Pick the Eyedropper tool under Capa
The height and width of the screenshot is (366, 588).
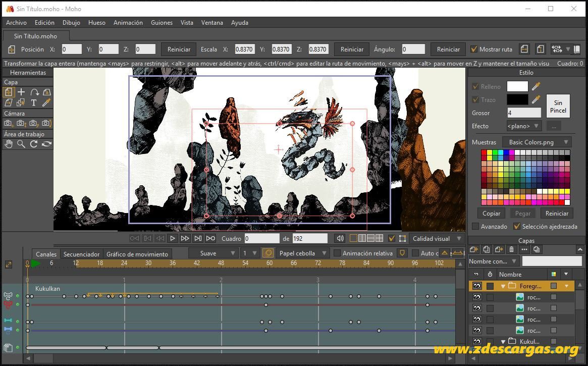click(x=46, y=103)
